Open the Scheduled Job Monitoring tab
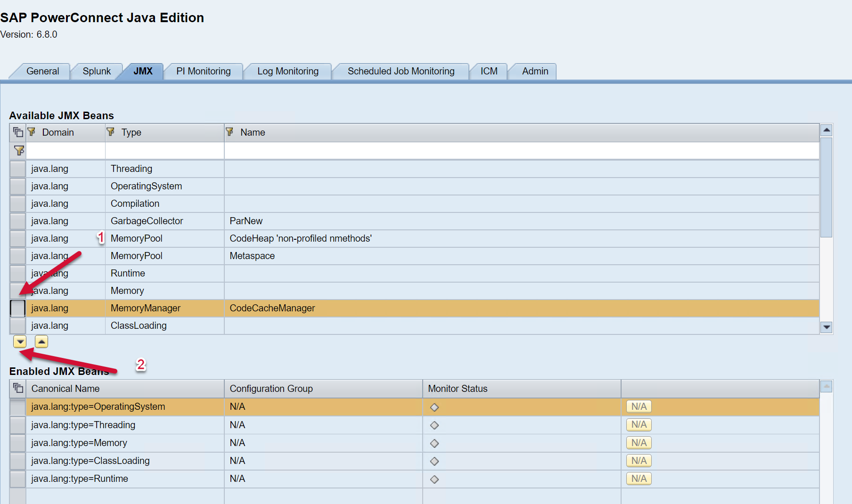The image size is (852, 504). pos(401,71)
